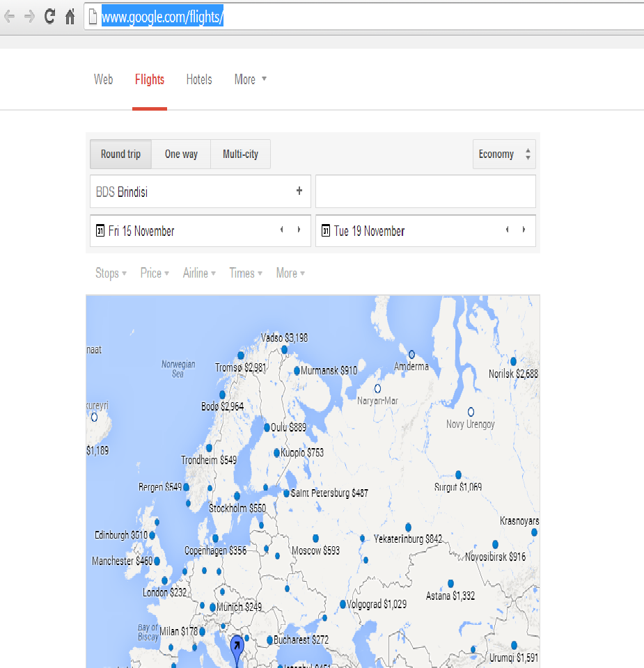Move return date one day later
The image size is (644, 668).
coord(524,230)
